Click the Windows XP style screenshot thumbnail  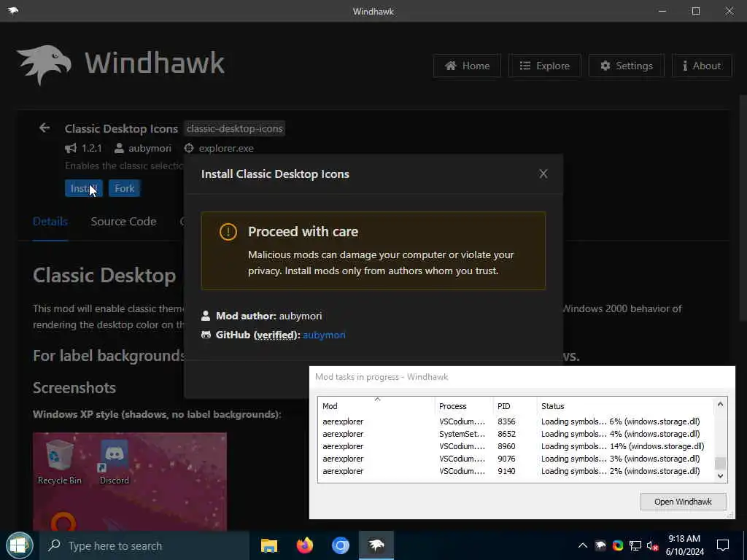[x=130, y=481]
